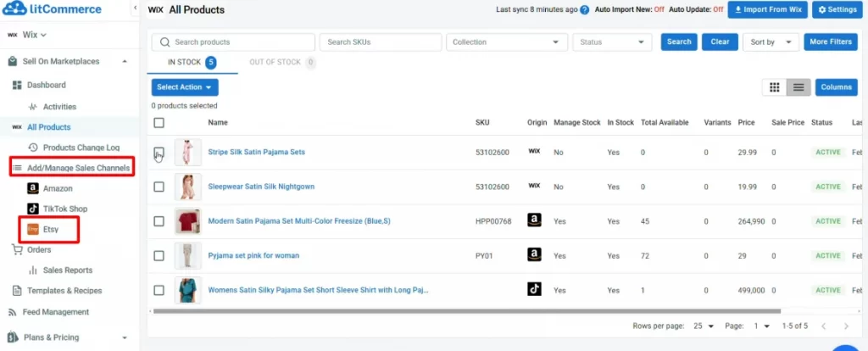Image resolution: width=868 pixels, height=351 pixels.
Task: Click the Clear filters button
Action: 720,42
